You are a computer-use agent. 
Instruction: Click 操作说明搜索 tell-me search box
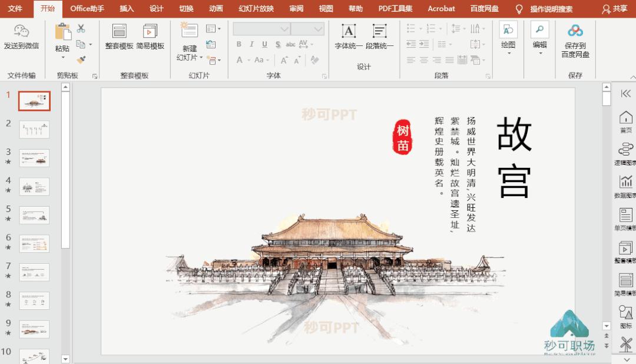coord(551,9)
